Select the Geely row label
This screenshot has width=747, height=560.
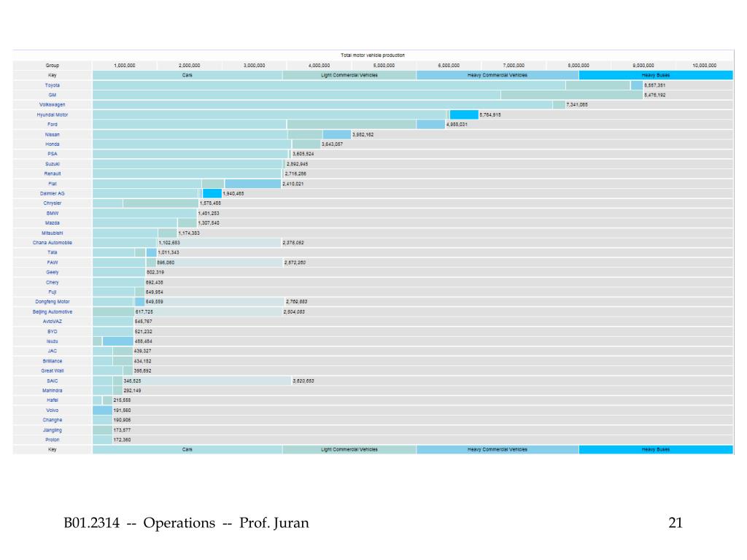[x=53, y=273]
